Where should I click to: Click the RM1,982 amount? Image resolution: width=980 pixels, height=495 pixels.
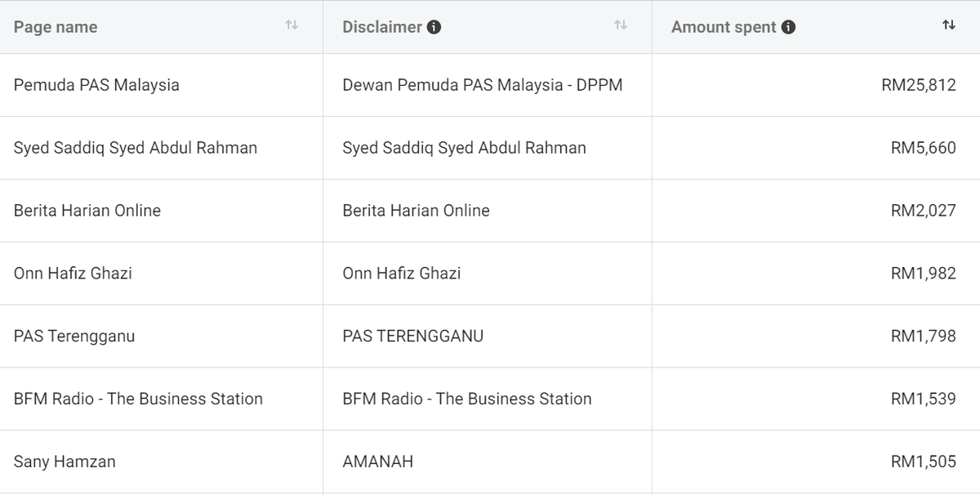pos(924,274)
